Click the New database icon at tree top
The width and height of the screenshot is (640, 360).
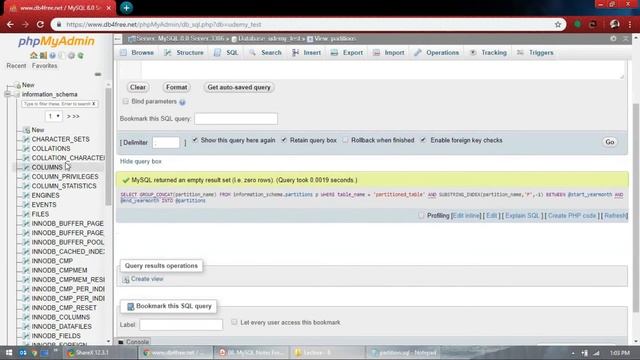[18, 85]
